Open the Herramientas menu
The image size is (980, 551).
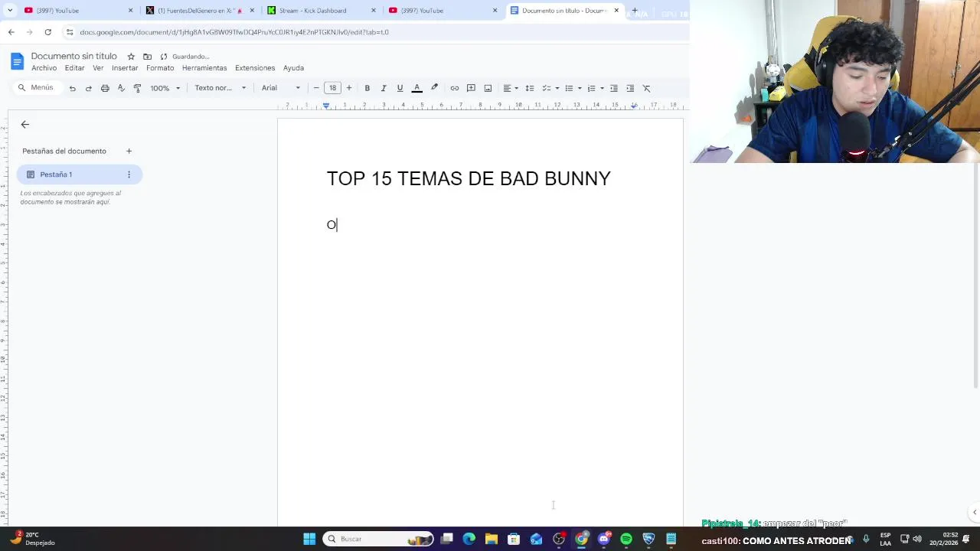point(204,68)
